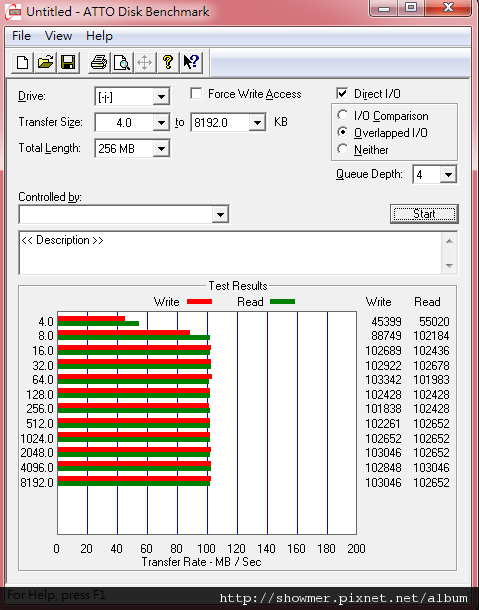Click inside the Description text box
The height and width of the screenshot is (610, 479).
coord(230,253)
